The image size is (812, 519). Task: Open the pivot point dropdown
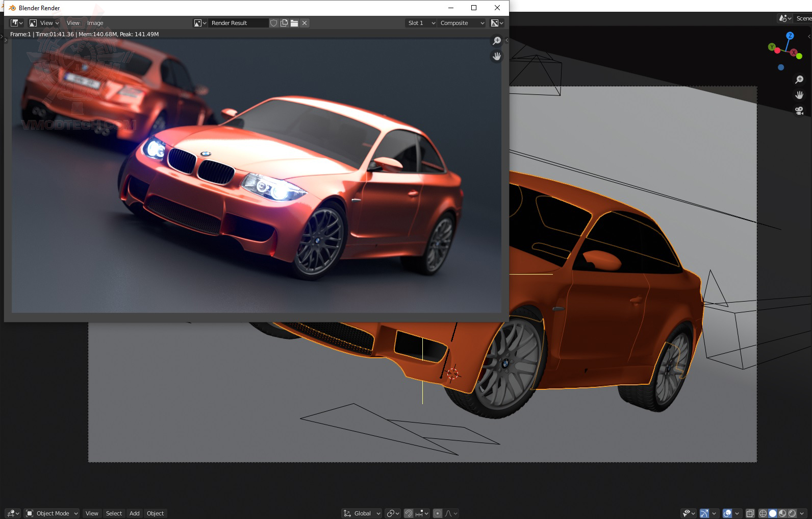coord(393,513)
